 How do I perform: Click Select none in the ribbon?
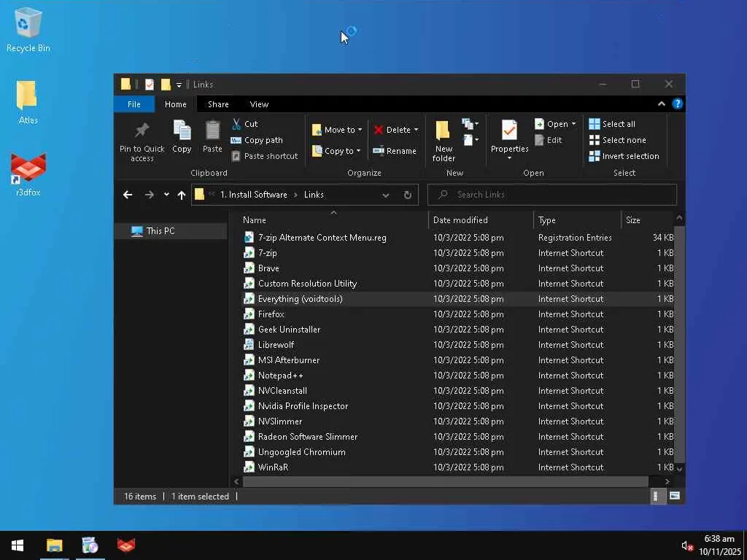pos(617,140)
